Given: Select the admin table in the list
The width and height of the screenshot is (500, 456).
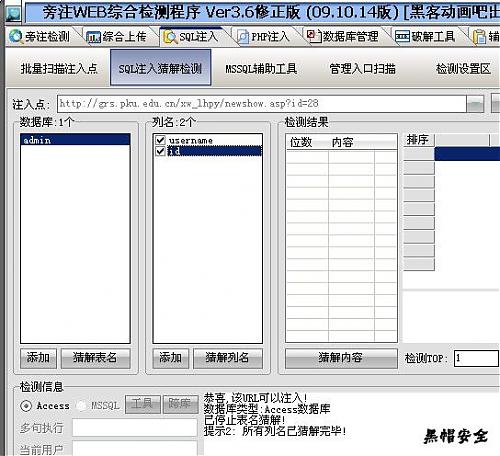Looking at the screenshot, I should pyautogui.click(x=75, y=140).
